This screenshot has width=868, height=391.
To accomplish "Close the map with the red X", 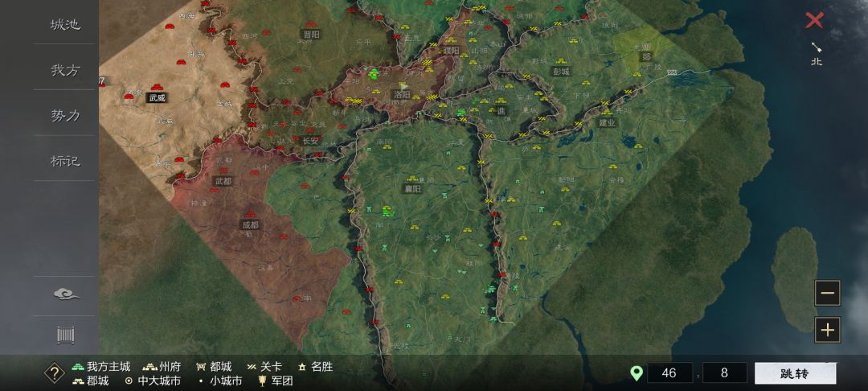I will tap(814, 20).
